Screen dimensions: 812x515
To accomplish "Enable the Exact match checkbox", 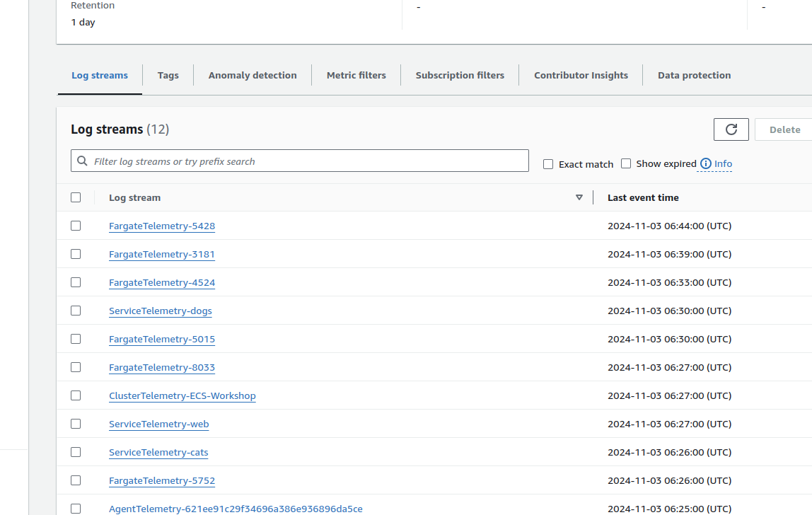I will pyautogui.click(x=548, y=164).
